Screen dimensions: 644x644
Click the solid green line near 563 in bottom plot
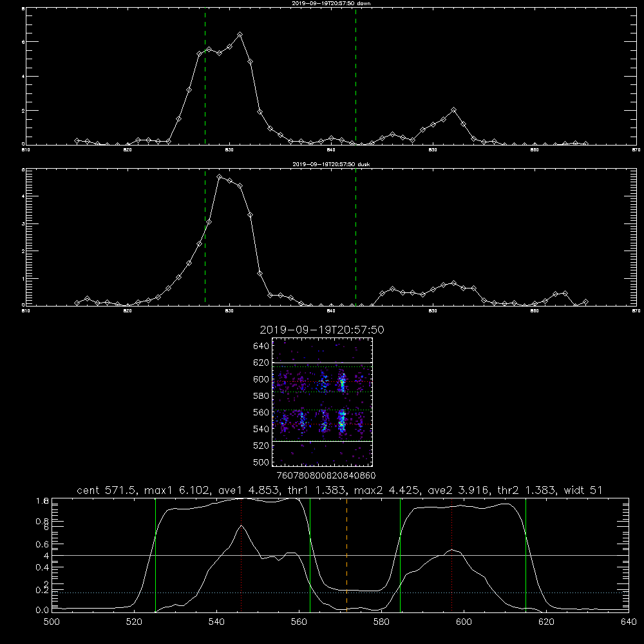[x=310, y=555]
